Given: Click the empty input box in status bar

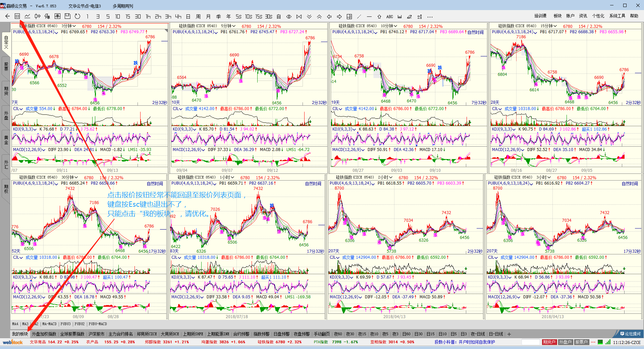Looking at the screenshot, I should [531, 342].
